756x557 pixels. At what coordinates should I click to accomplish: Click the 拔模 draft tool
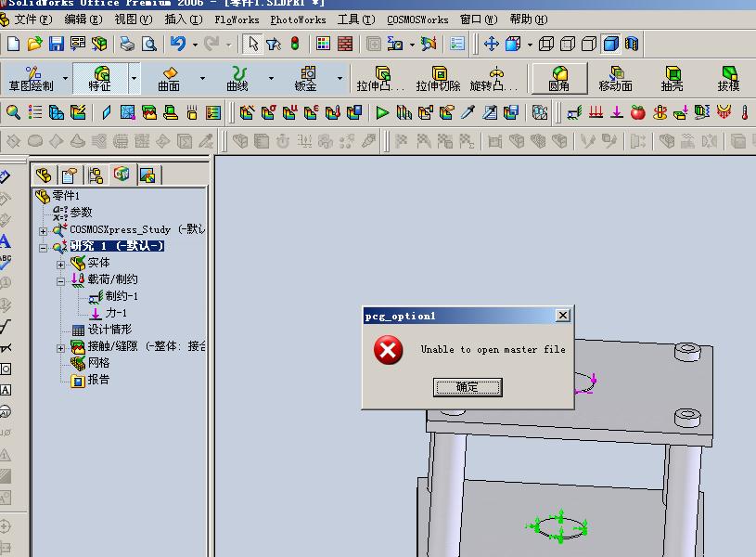728,79
